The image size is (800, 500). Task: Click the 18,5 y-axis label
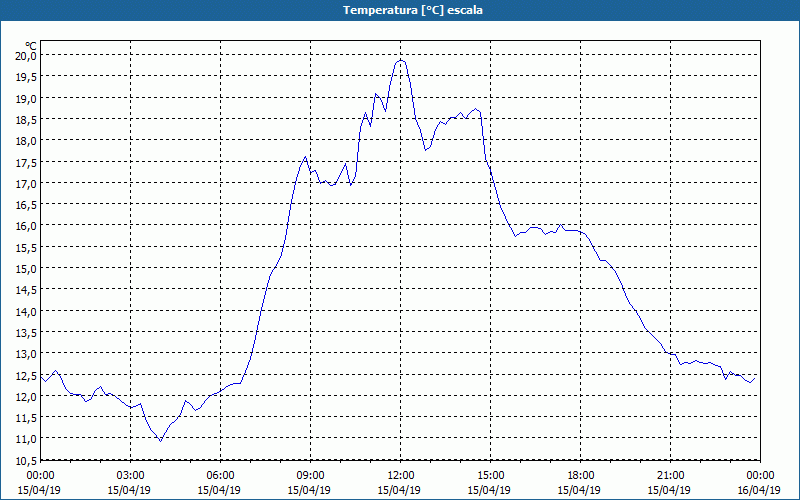click(27, 119)
